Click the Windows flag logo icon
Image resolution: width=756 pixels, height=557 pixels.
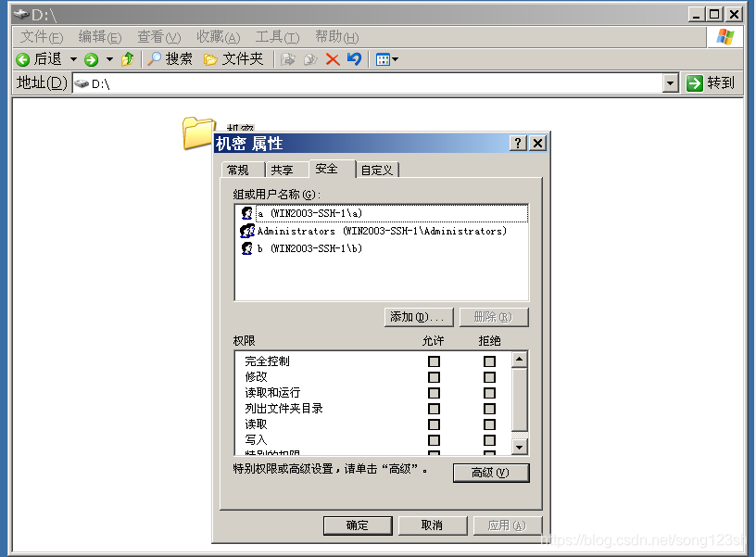(724, 37)
